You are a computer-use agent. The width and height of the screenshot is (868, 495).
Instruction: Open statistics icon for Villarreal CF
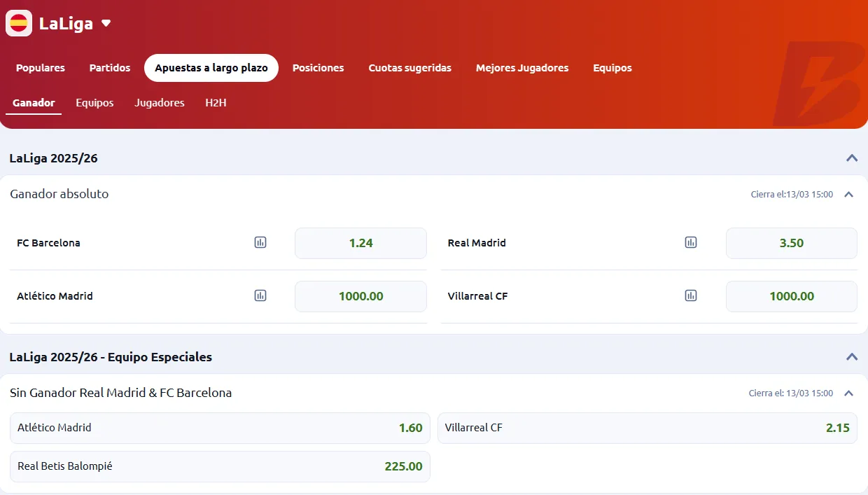pyautogui.click(x=691, y=296)
